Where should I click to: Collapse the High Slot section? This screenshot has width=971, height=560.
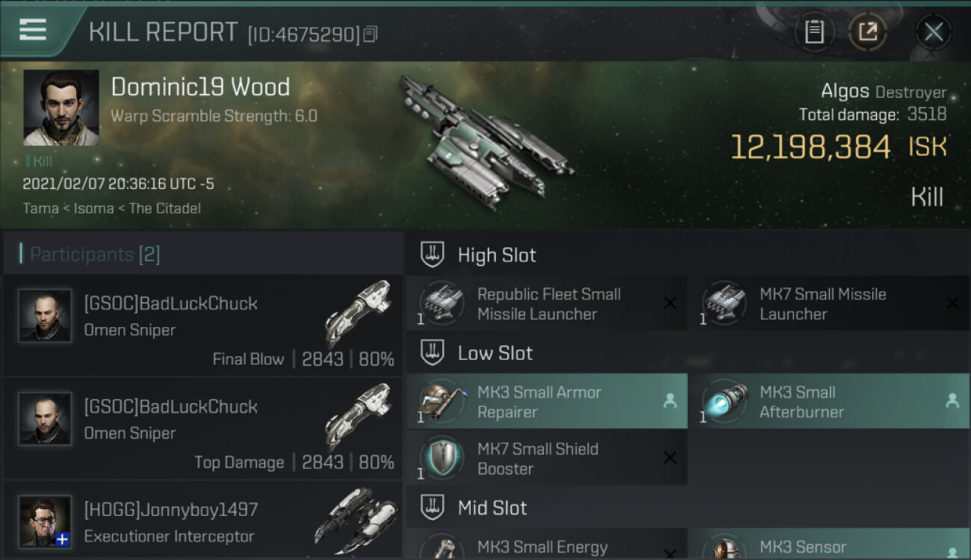[432, 255]
